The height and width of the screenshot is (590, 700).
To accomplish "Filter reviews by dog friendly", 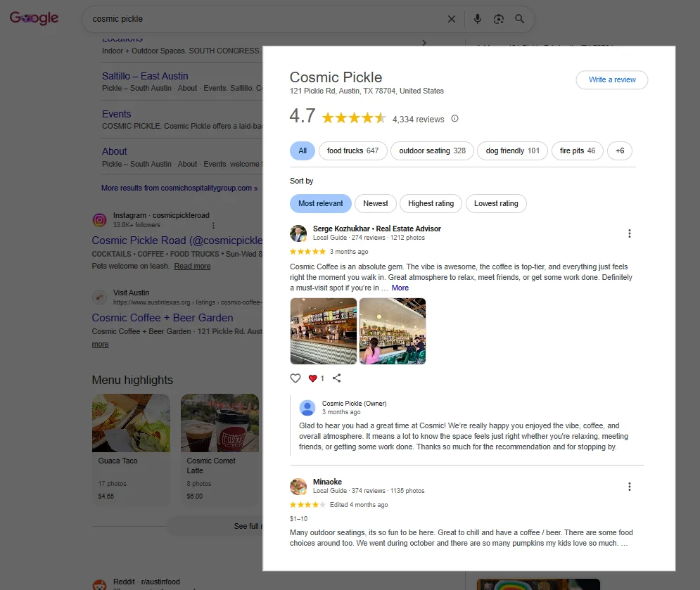I will [x=512, y=151].
